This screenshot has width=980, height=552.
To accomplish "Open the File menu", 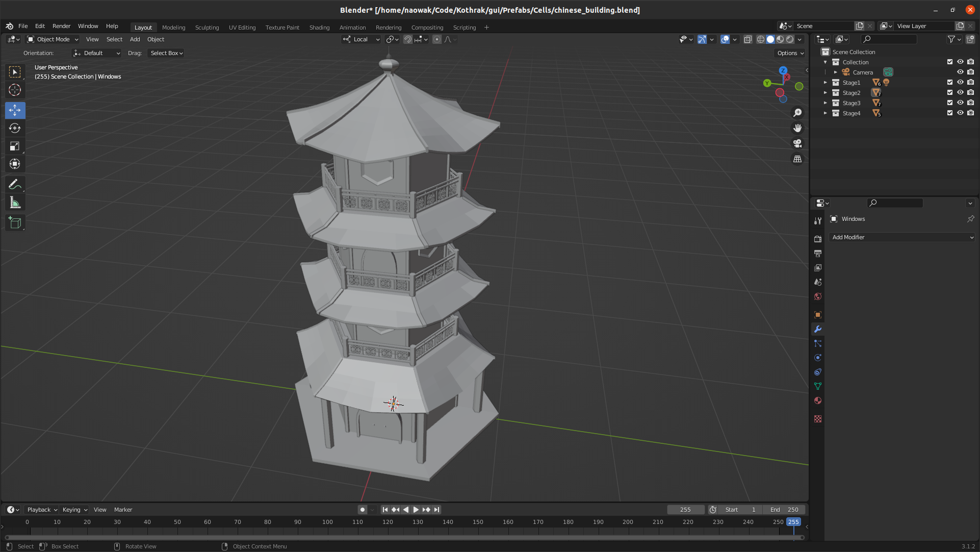I will pos(23,26).
